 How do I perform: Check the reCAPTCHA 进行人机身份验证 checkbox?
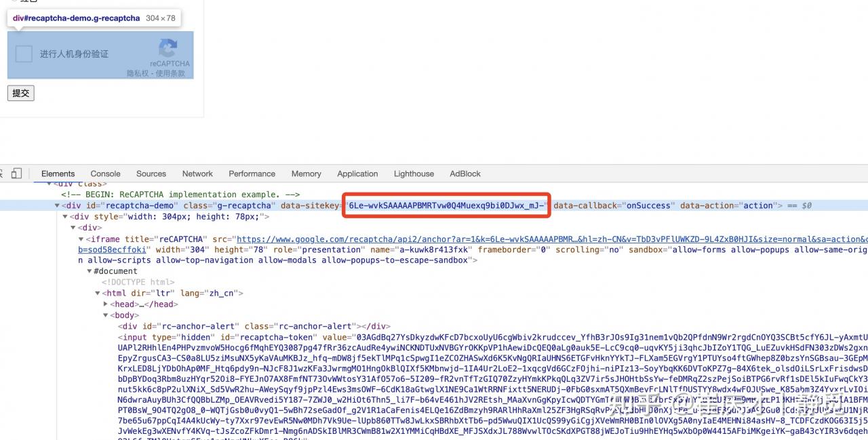point(24,54)
